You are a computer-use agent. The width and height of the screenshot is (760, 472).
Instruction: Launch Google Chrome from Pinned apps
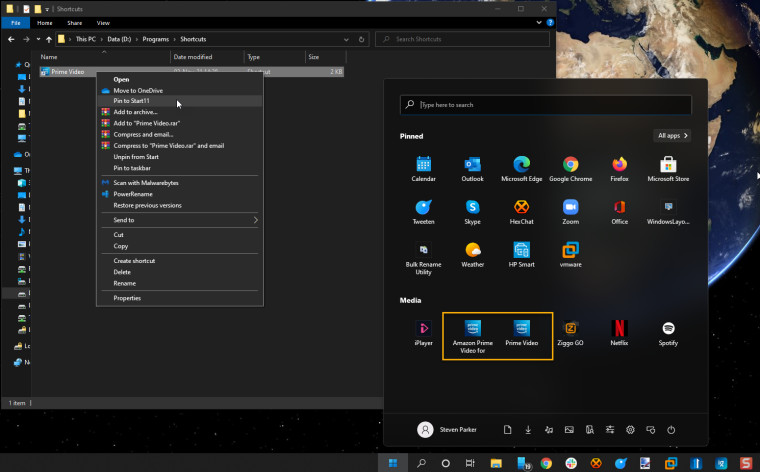(570, 169)
